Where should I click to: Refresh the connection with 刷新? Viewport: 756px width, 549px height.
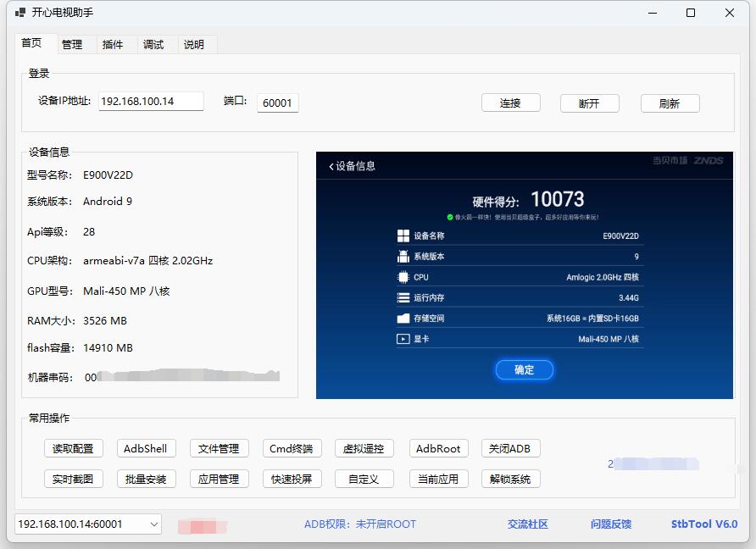[x=670, y=103]
